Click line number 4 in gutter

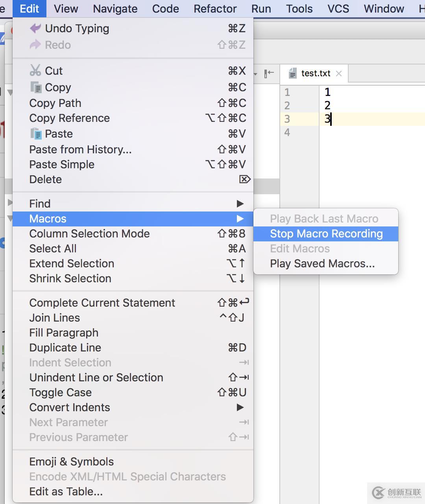287,132
